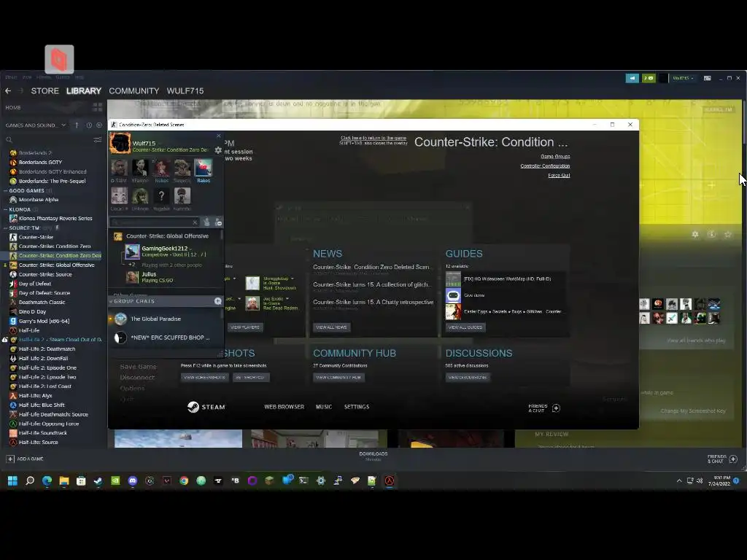Viewport: 747px width, 560px height.
Task: Open Friends & Chat in Steam window bottom
Action: [722, 459]
